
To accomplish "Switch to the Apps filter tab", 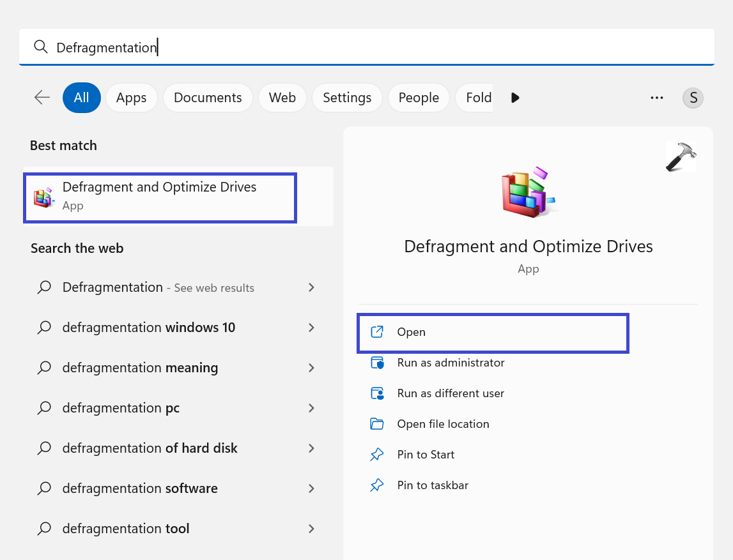I will [x=131, y=98].
